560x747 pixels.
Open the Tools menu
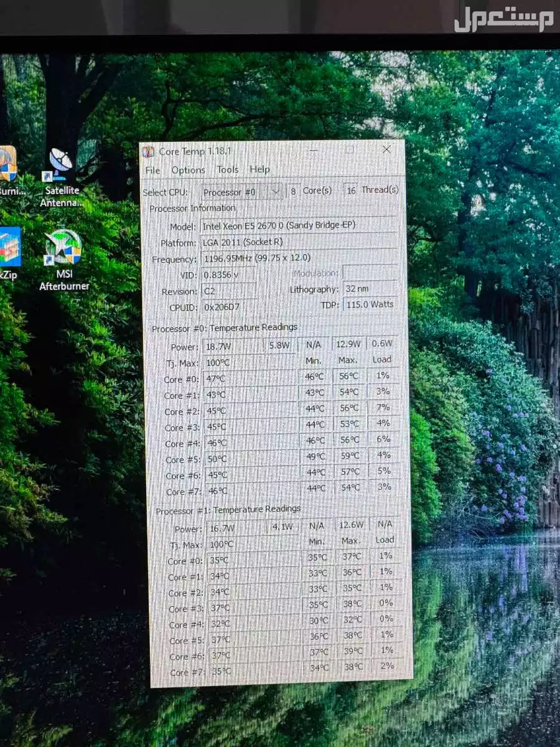(227, 169)
